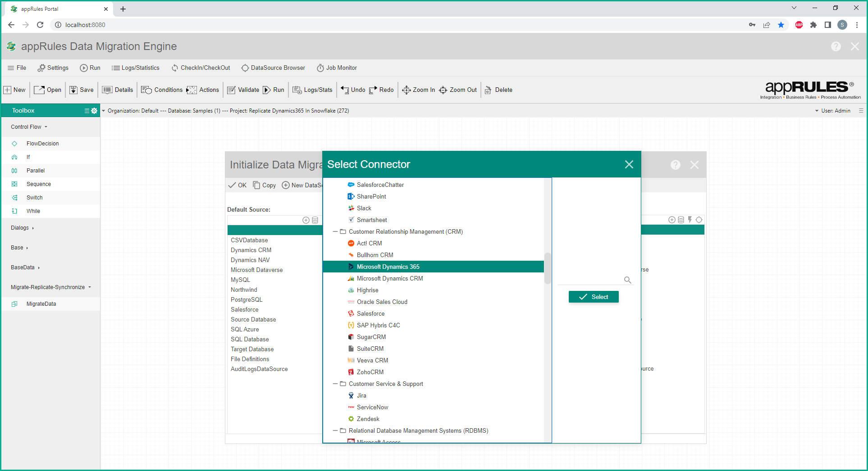Collapse the Customer Relationship Management (CRM) folder
868x471 pixels.
point(335,232)
